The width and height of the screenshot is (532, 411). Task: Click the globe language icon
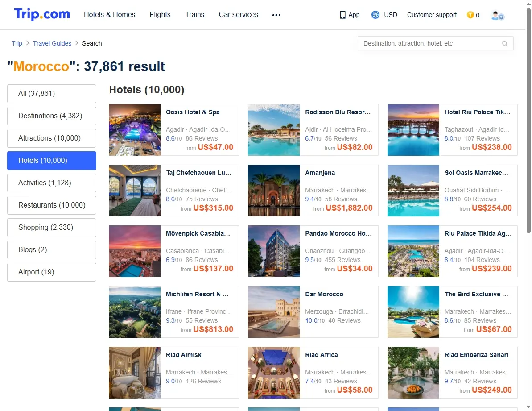pos(375,15)
